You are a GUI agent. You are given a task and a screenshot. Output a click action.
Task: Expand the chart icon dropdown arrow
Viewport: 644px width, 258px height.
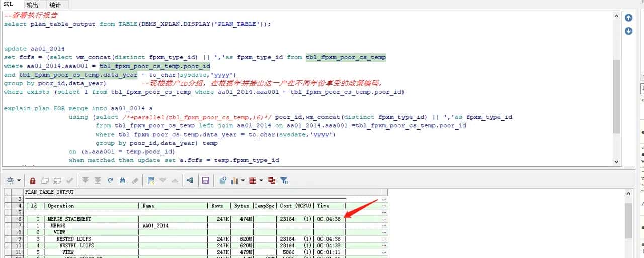coord(243,180)
